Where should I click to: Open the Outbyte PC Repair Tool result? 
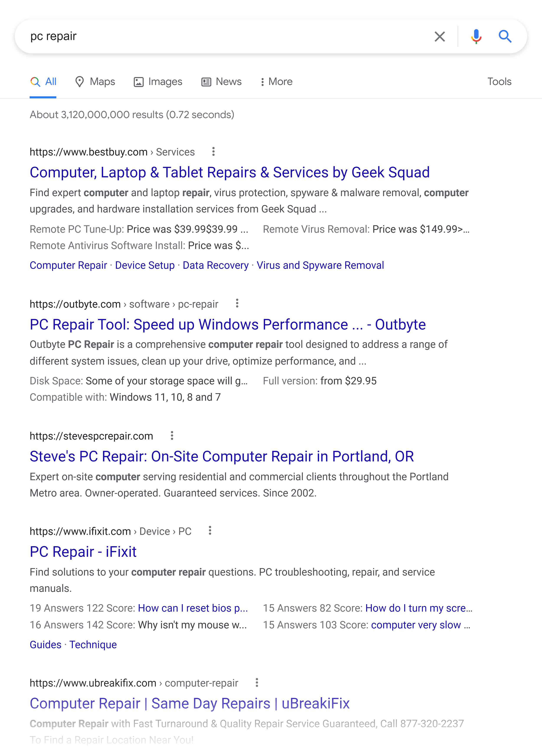pos(228,324)
